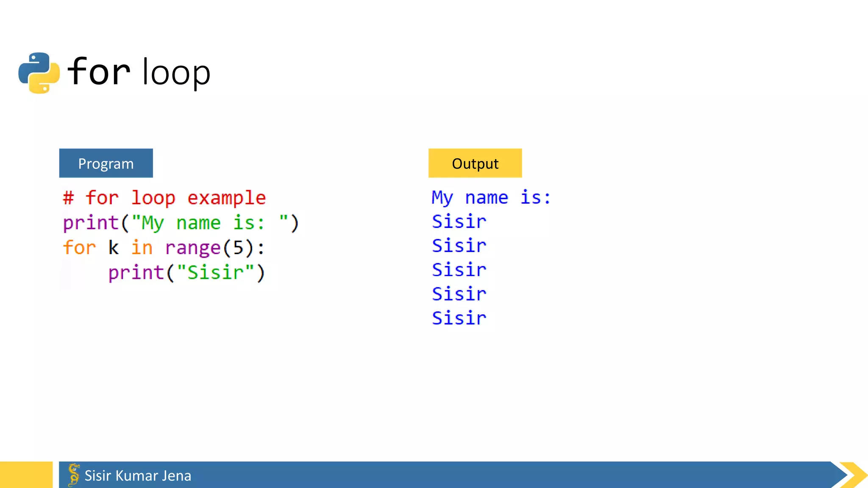Click the output line 'My name is:'

coord(491,197)
